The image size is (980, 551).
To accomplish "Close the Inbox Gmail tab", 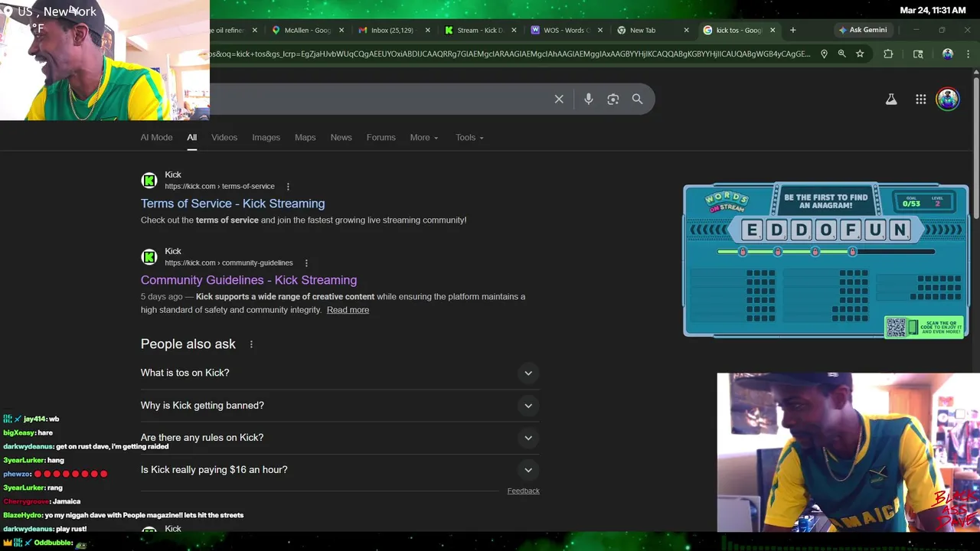I will [427, 30].
